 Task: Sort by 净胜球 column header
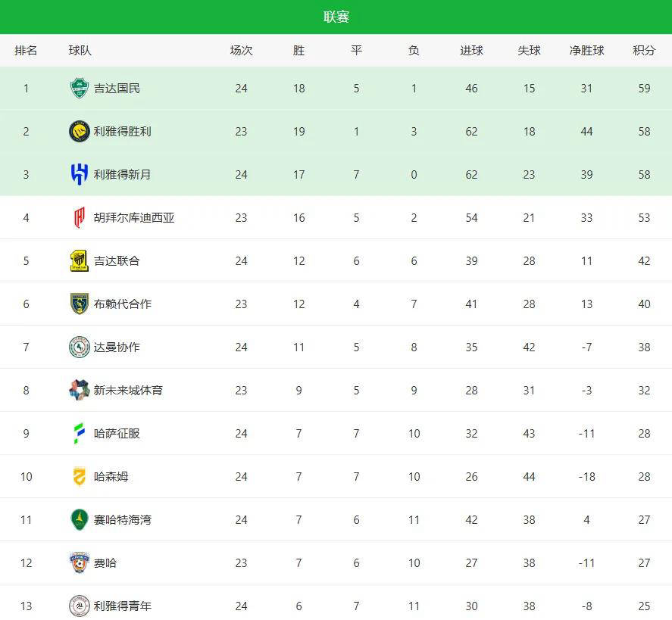point(586,51)
